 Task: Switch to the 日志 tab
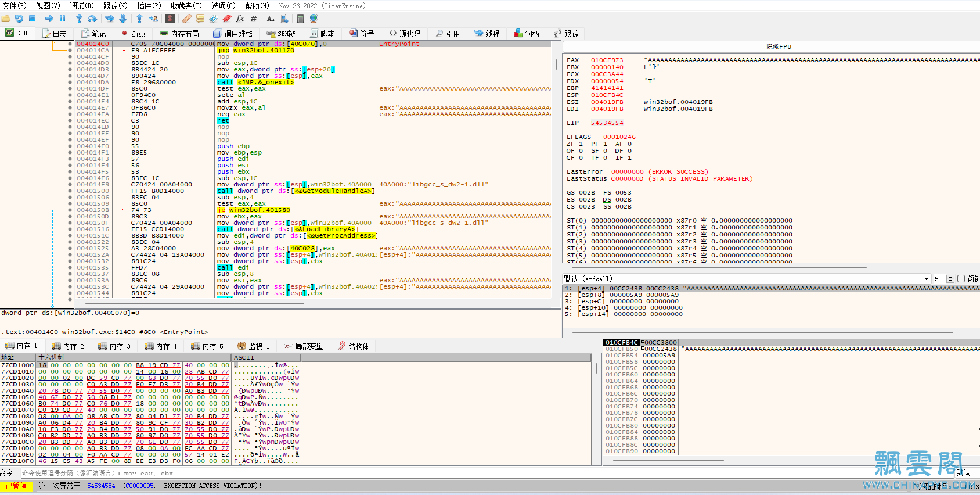coord(55,34)
